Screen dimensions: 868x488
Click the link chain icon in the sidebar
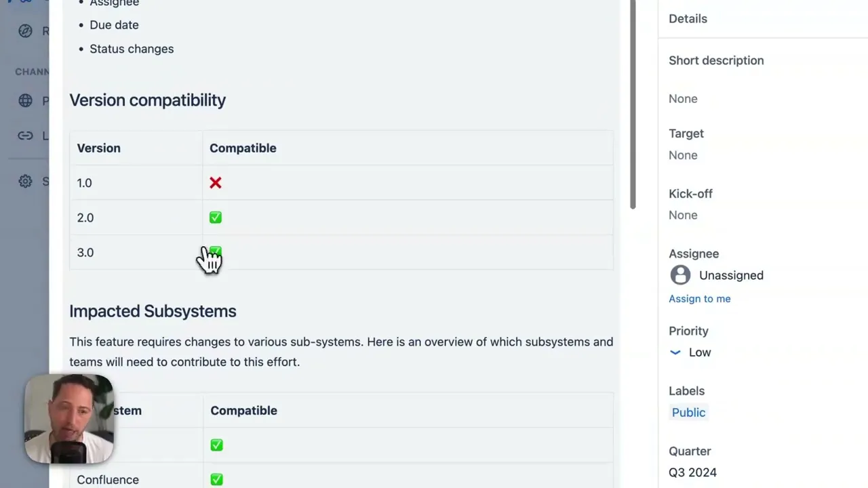tap(25, 136)
